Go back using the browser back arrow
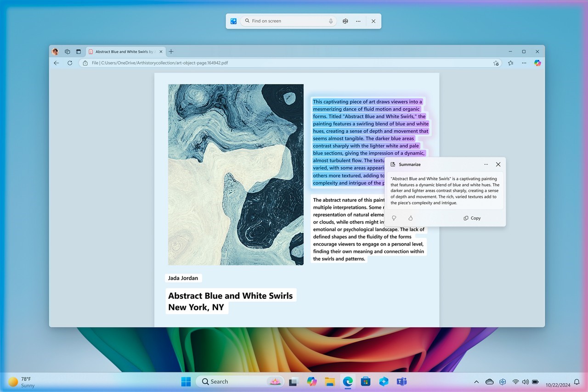 (57, 63)
